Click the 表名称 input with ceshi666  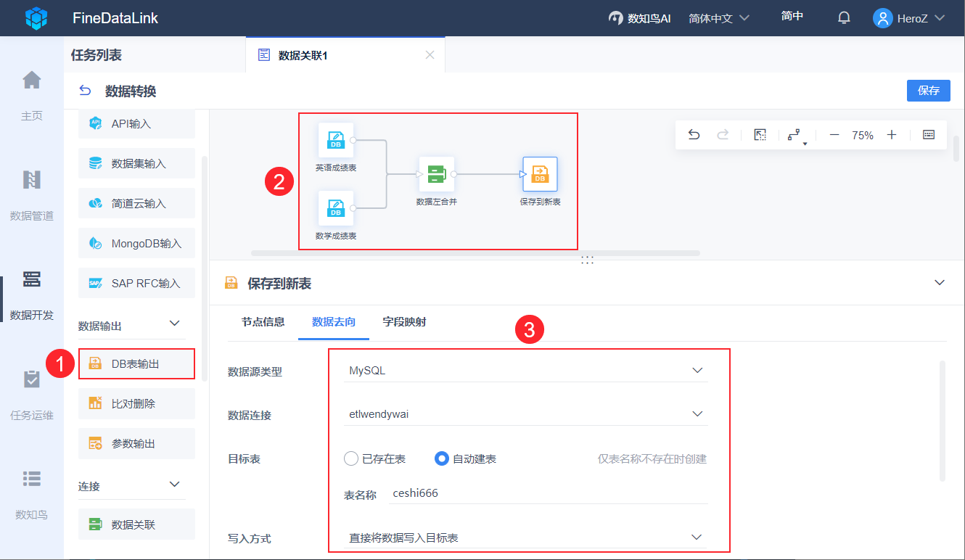548,493
